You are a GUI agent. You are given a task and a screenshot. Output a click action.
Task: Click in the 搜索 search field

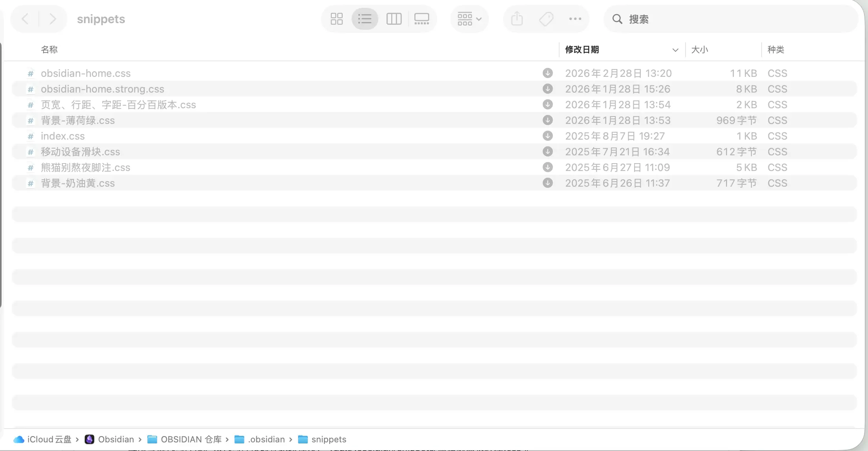[x=738, y=19]
